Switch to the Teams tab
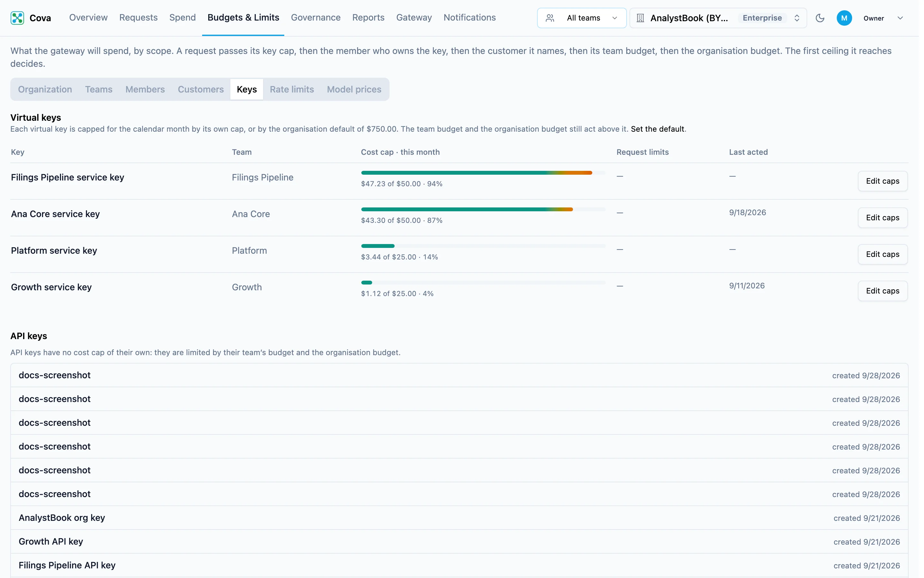The image size is (924, 578). [99, 90]
